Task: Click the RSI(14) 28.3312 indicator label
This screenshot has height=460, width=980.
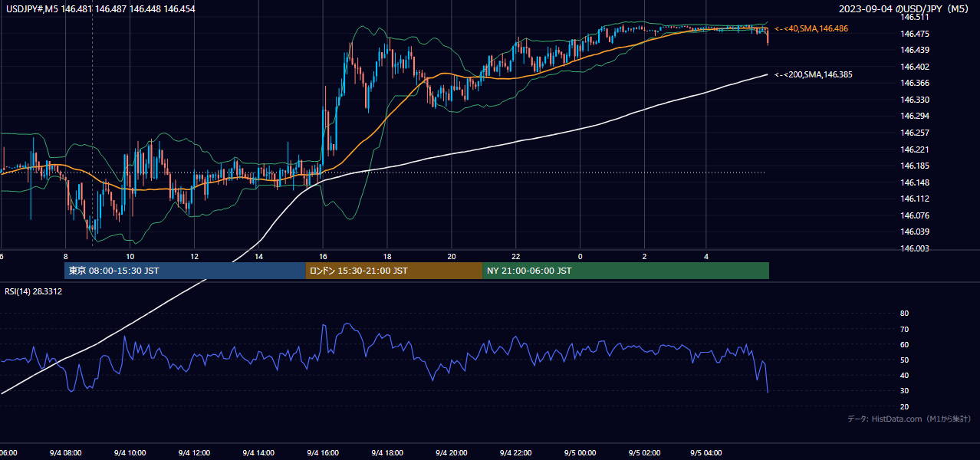Action: click(x=34, y=291)
